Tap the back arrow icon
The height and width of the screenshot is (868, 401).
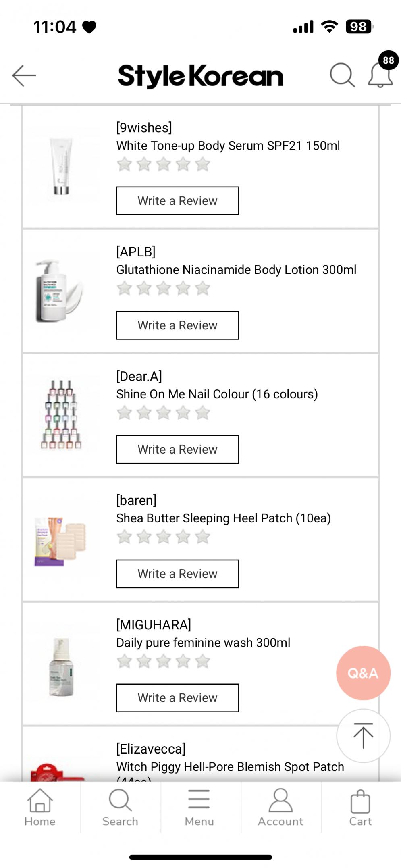[24, 75]
